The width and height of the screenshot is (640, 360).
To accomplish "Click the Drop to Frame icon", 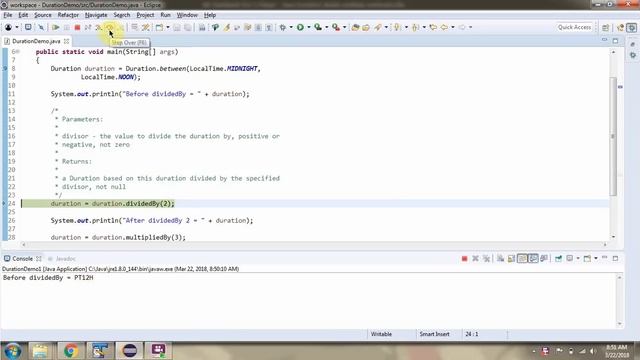I will (x=134, y=27).
